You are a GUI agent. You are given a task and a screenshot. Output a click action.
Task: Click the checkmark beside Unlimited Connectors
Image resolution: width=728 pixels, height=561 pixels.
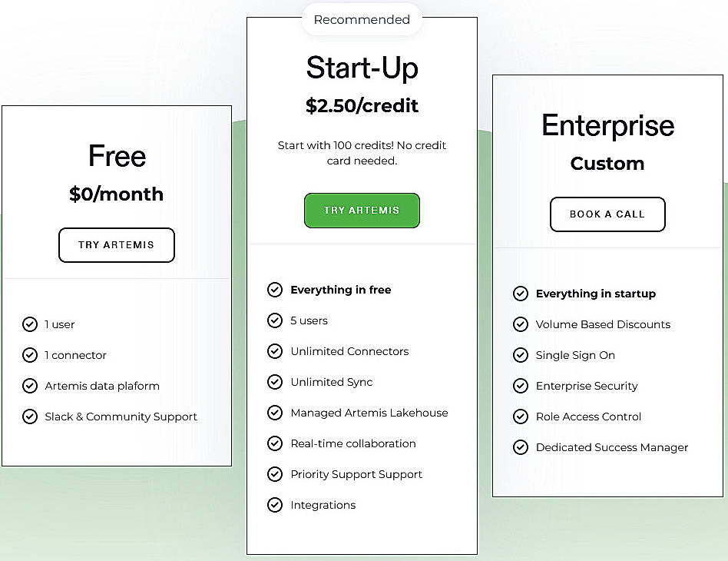point(275,351)
